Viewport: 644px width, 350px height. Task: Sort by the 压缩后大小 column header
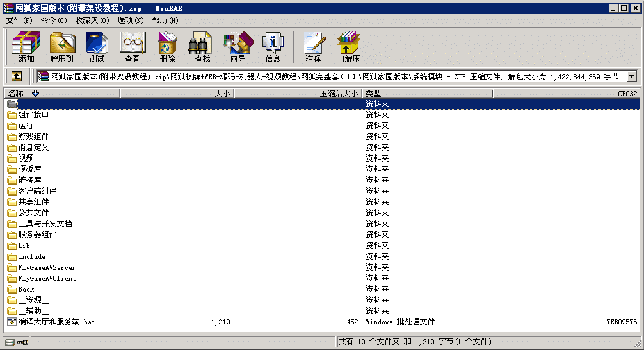pos(298,94)
